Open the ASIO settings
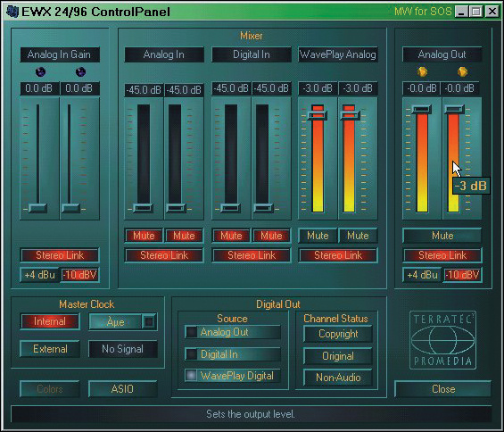Screen dimensions: 504x432 click(x=122, y=389)
